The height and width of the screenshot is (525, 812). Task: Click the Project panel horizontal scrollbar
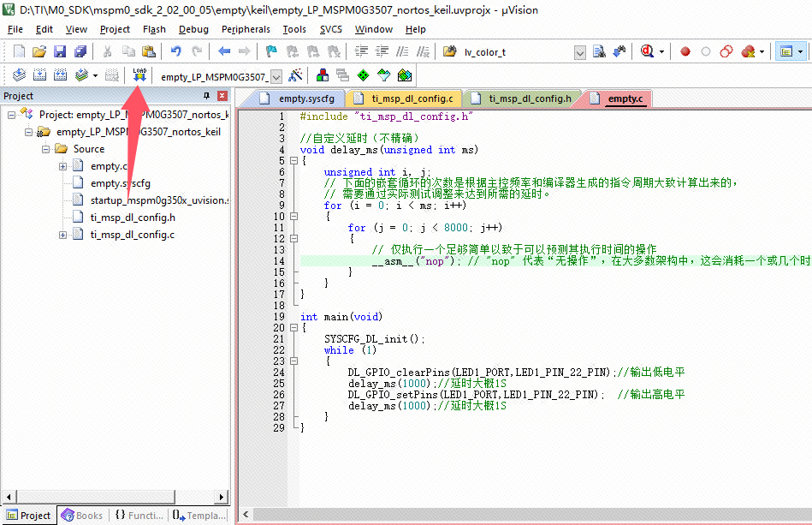[x=115, y=497]
